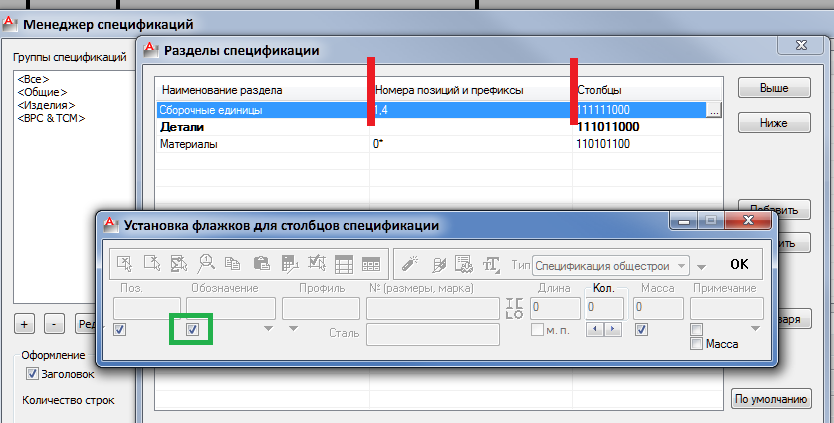The image size is (834, 423).
Task: Click the magnifier search icon in the flags toolbar
Action: pyautogui.click(x=206, y=263)
